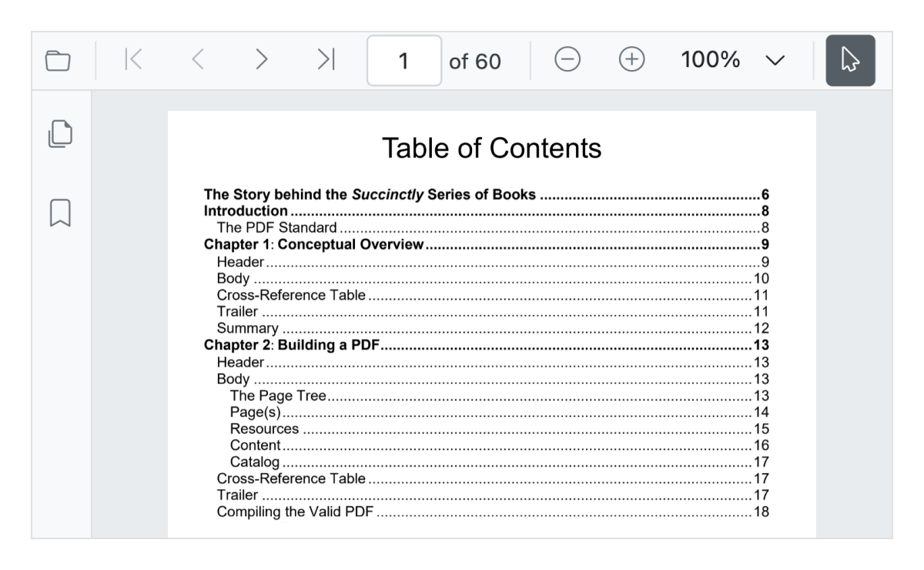Expand the zoom percentage chevron
This screenshot has width=924, height=570.
(x=777, y=59)
